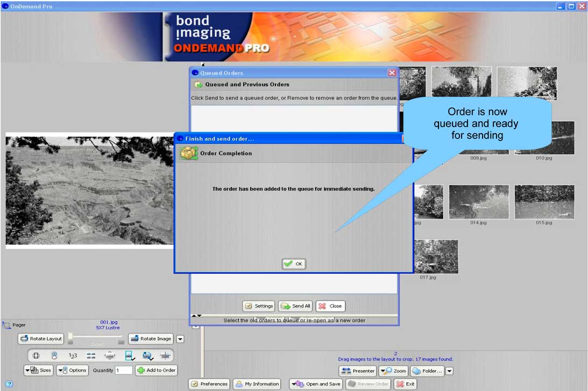Toggle the checked image crop icon
Screen dimensions: 588x391
(130, 356)
